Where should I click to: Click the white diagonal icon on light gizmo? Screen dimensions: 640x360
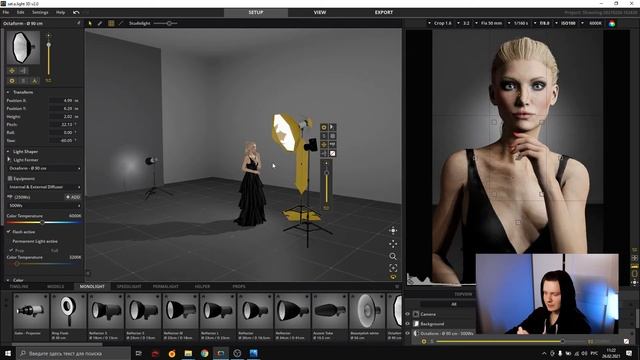pos(333,153)
